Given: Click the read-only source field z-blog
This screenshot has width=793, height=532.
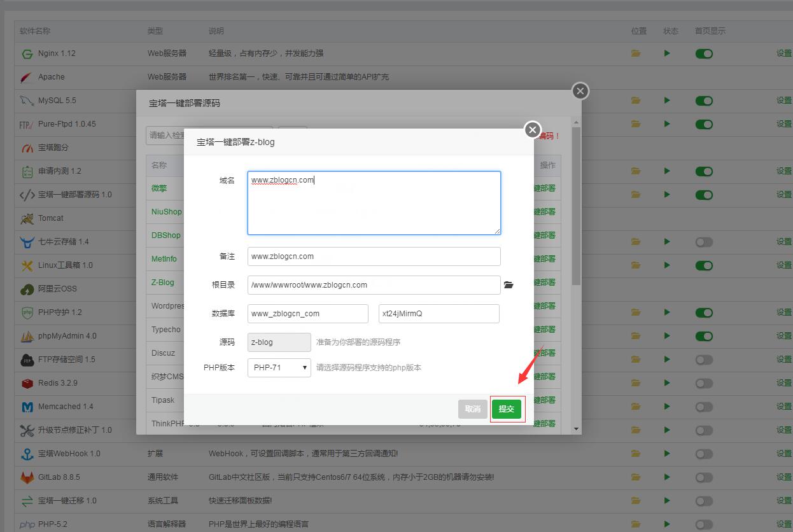Looking at the screenshot, I should (x=279, y=342).
